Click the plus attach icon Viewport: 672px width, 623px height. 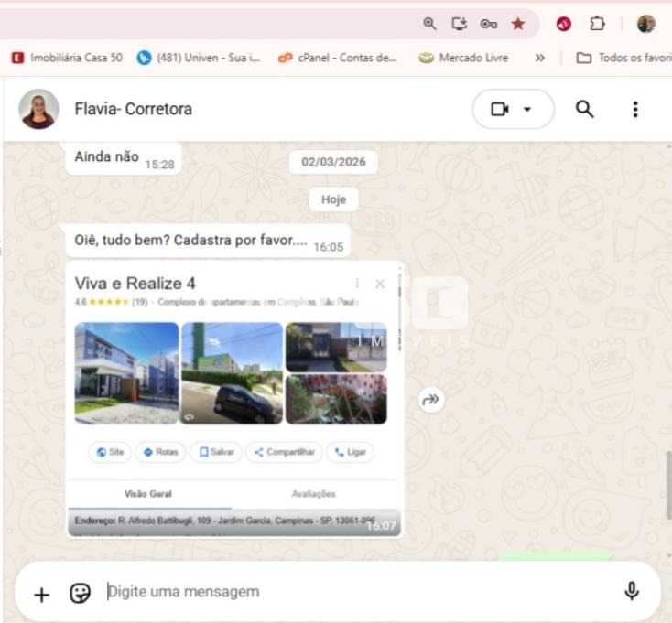(x=41, y=594)
